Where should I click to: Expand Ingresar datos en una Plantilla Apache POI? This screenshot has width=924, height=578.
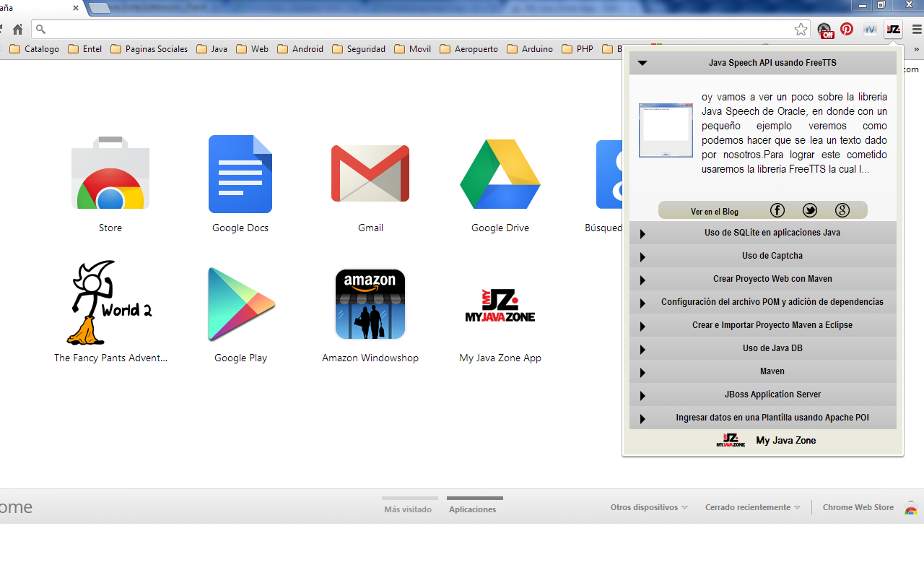click(x=763, y=418)
